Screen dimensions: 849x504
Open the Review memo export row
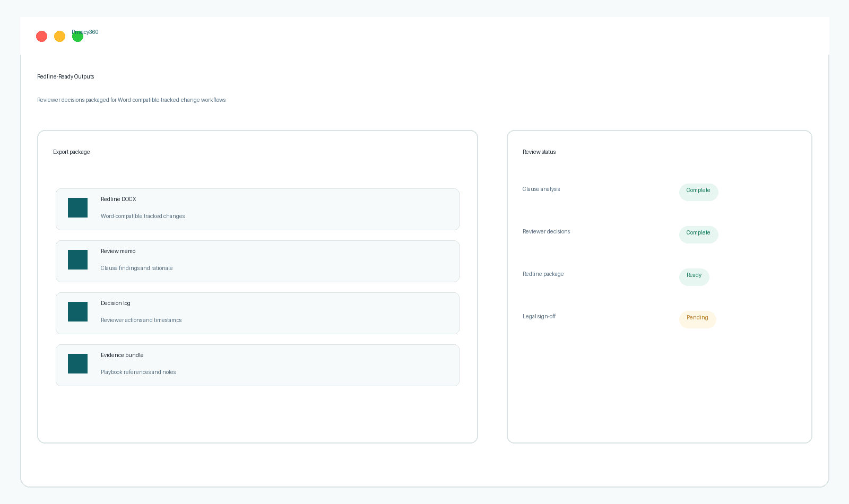tap(257, 262)
